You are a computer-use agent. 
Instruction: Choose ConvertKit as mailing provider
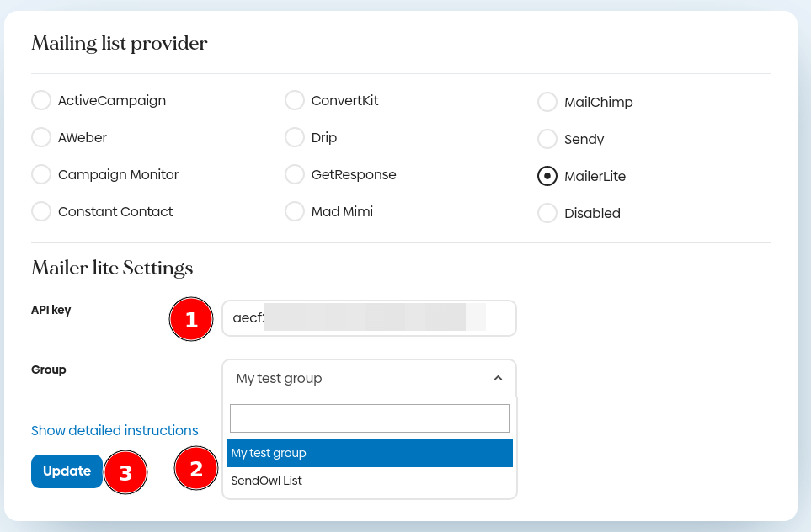tap(295, 100)
